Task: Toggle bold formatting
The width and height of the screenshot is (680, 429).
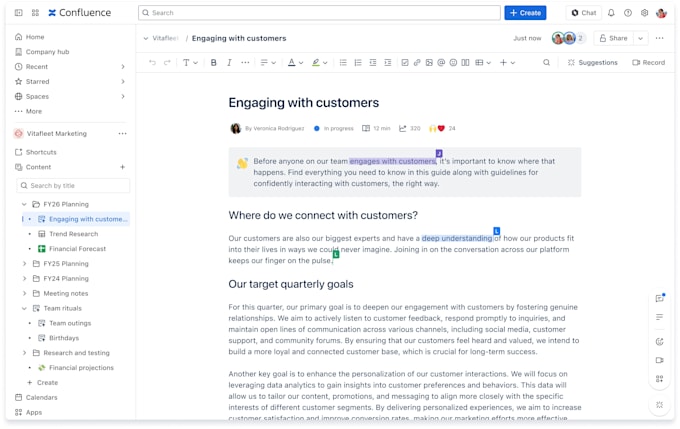Action: click(213, 62)
